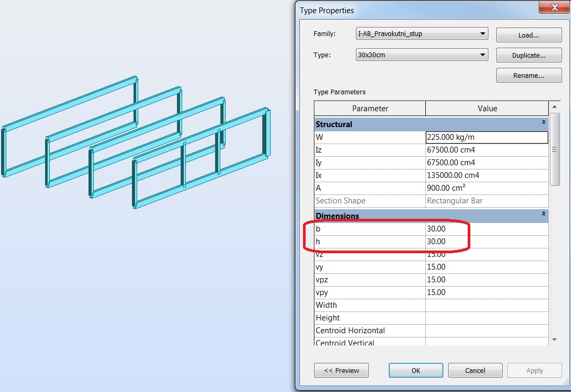Click the Rename button
The width and height of the screenshot is (571, 392).
[x=528, y=75]
